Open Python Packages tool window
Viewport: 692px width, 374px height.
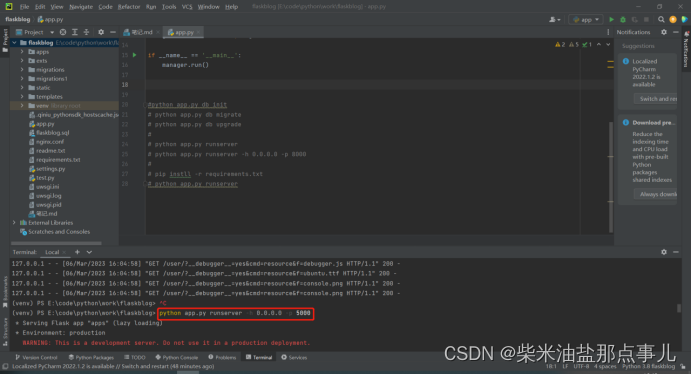point(91,357)
